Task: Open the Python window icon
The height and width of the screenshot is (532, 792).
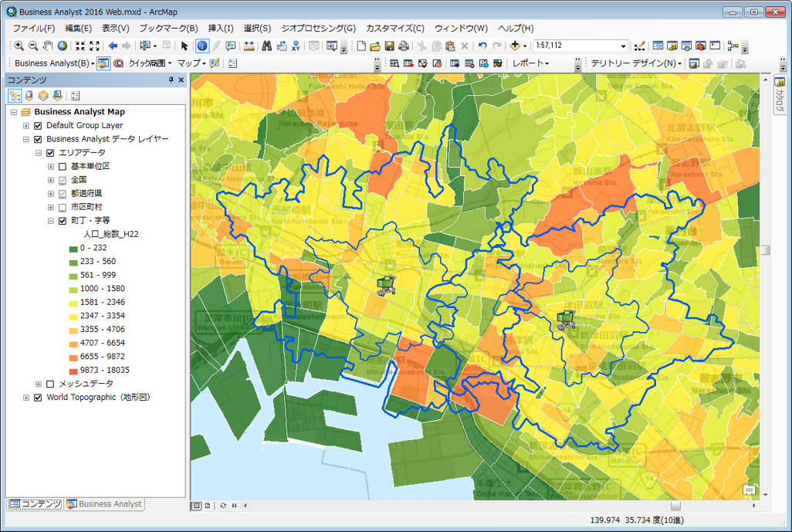Action: coord(715,46)
